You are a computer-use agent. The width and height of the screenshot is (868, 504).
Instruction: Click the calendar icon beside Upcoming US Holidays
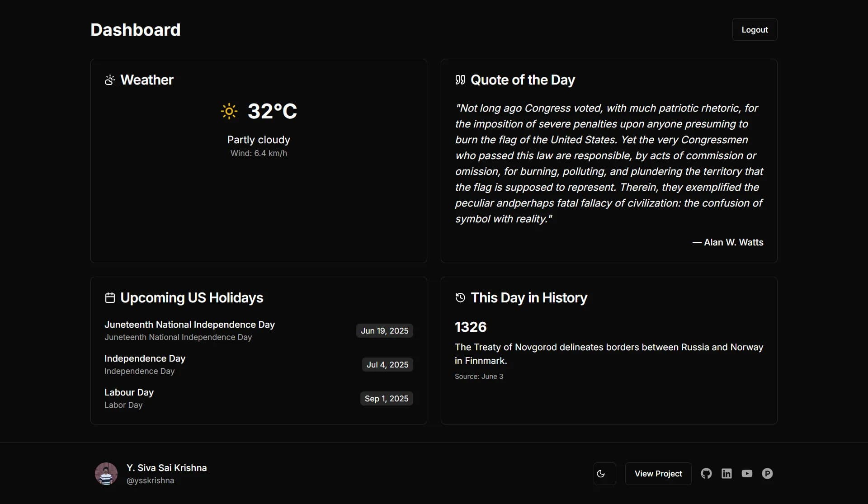(x=110, y=298)
